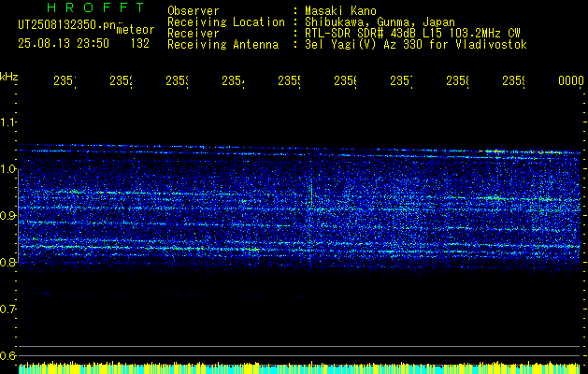This screenshot has width=588, height=374.
Task: Click the 2356 time marker
Action: [x=345, y=81]
